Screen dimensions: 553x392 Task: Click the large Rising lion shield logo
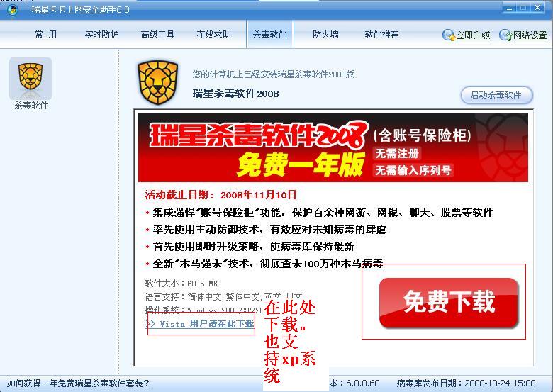pos(157,82)
